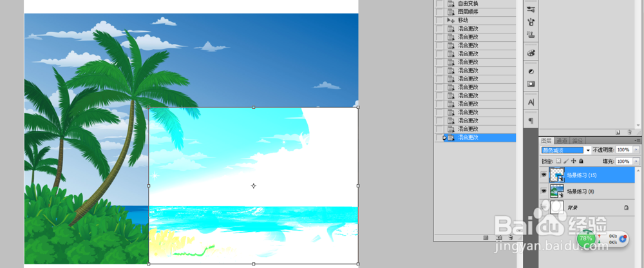Open the Brush Presets panel icon
Viewport: 644px width, 268px height.
[x=531, y=21]
